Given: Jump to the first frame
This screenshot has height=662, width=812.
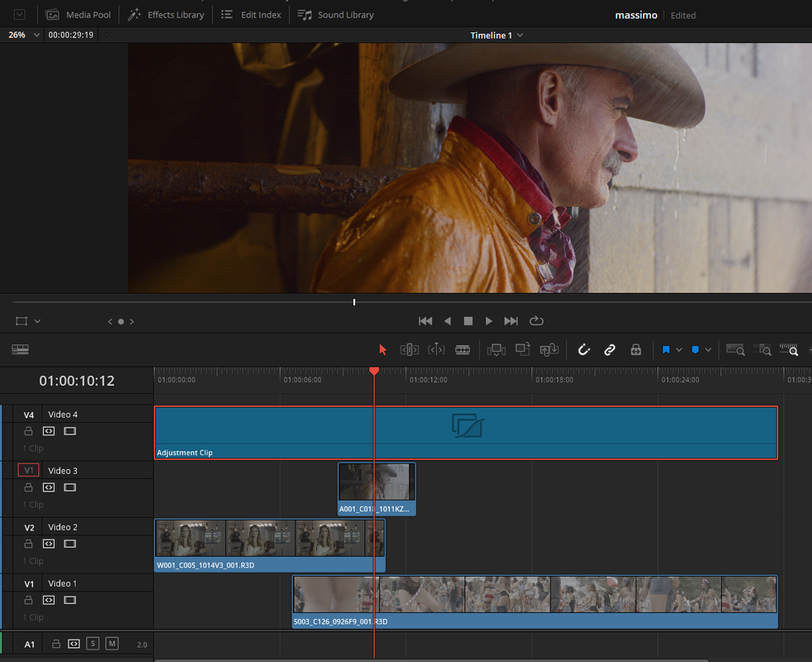Looking at the screenshot, I should 425,321.
